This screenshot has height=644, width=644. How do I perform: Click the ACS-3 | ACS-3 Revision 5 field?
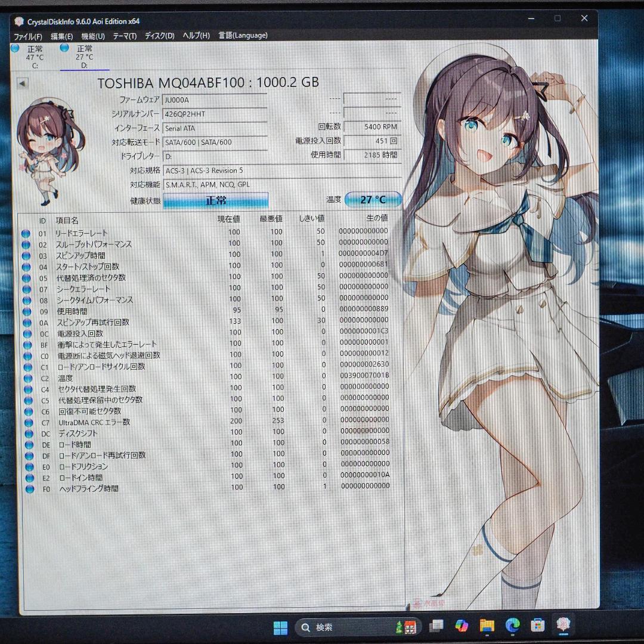281,170
